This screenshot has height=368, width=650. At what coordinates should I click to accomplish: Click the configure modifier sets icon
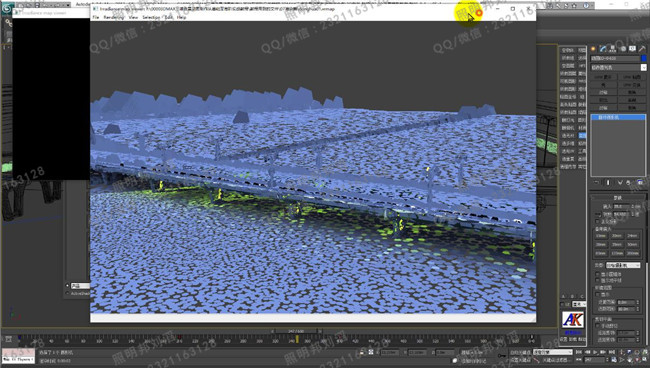pos(640,182)
